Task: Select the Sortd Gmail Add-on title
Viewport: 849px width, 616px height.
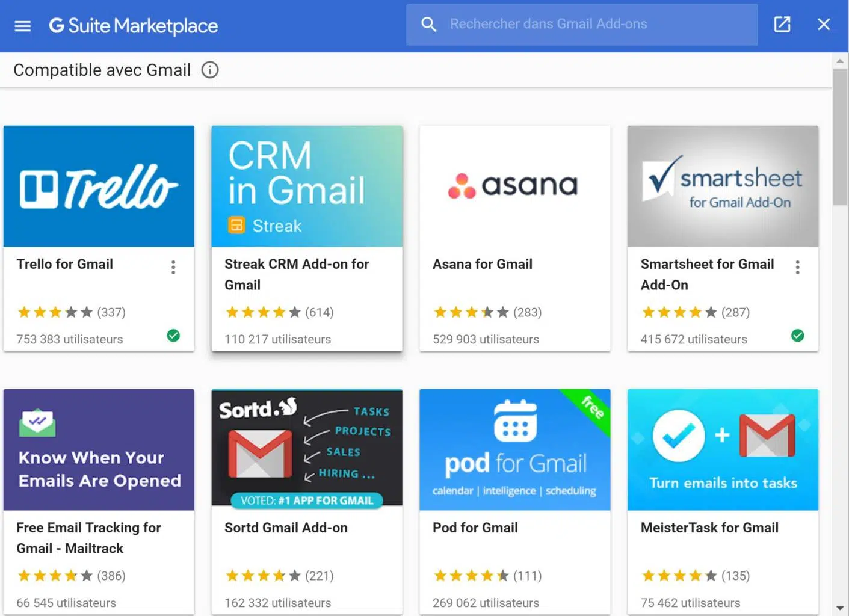Action: point(286,528)
